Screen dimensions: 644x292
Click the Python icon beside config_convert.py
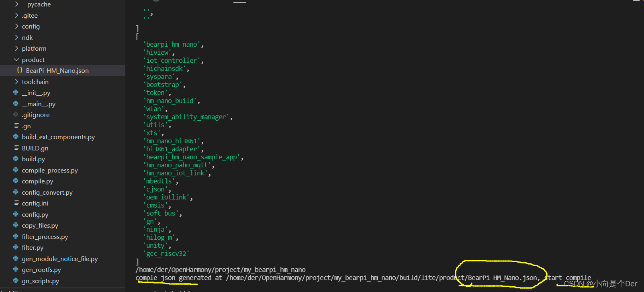16,192
